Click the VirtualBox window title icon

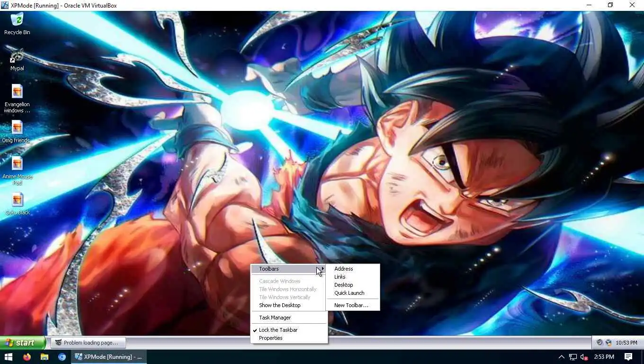pyautogui.click(x=5, y=5)
